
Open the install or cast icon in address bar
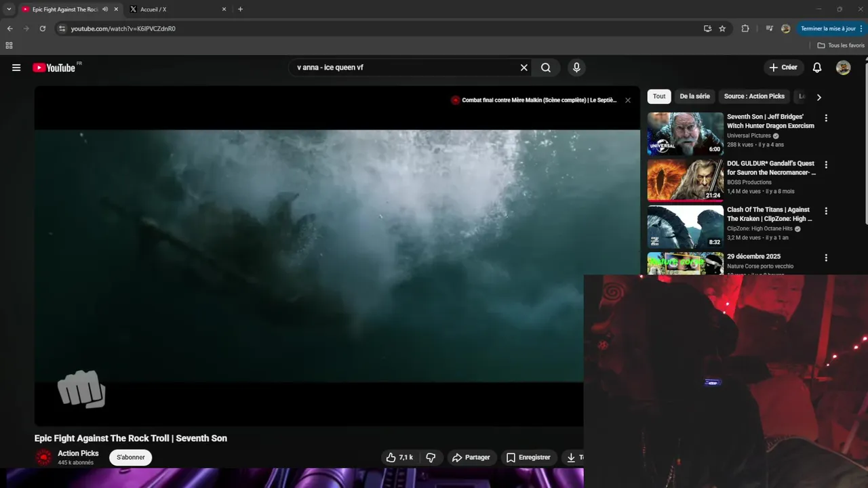click(707, 28)
